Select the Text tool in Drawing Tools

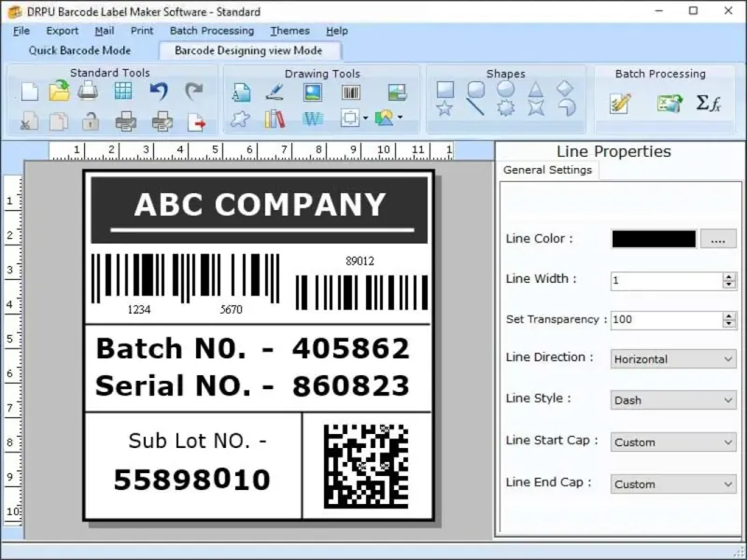[x=241, y=91]
